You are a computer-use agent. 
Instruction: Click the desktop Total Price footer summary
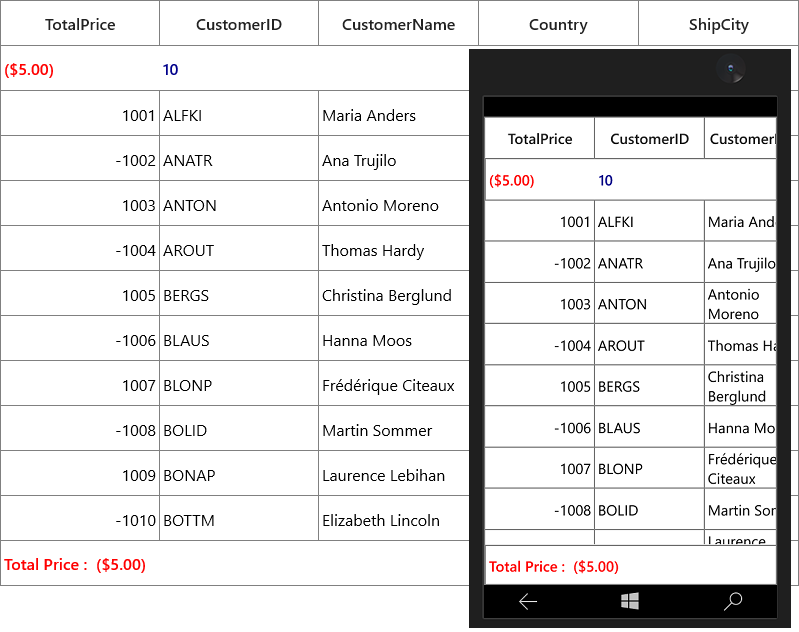[x=75, y=564]
